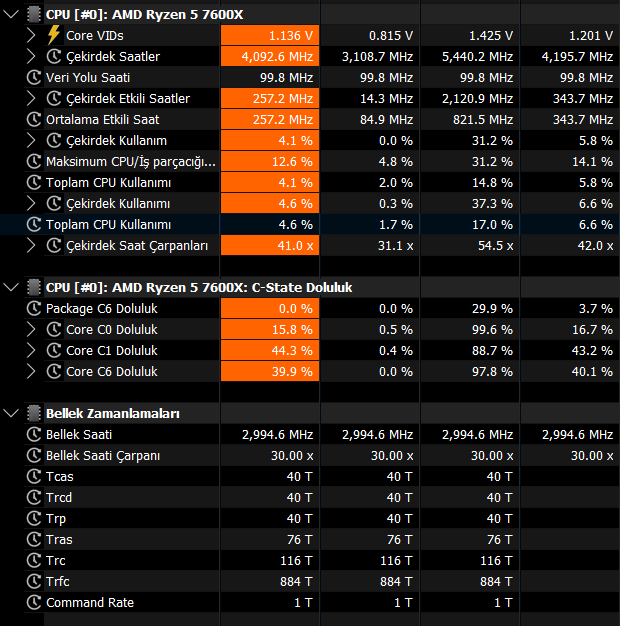Collapse the Bellek Zamanlamaları section
This screenshot has width=620, height=626.
[11, 413]
